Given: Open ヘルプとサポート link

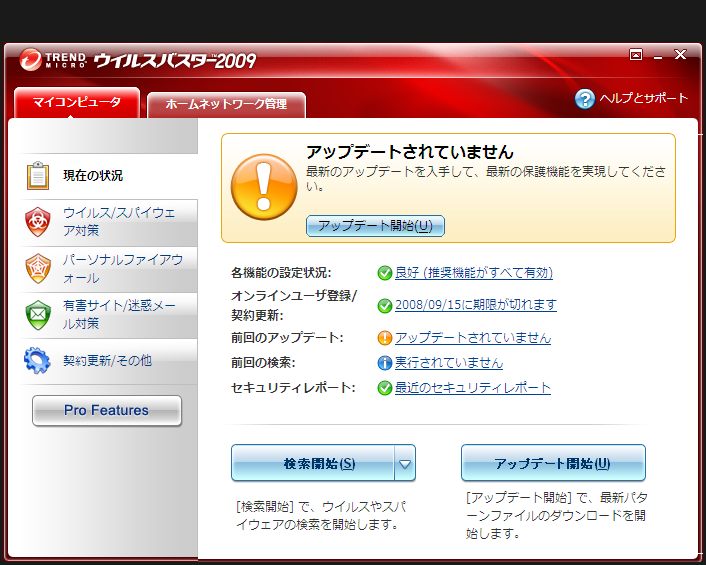Looking at the screenshot, I should pos(643,98).
